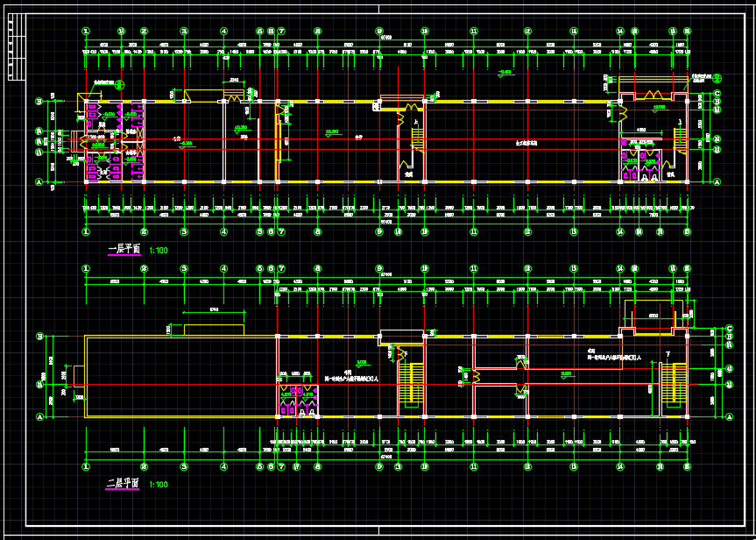This screenshot has width=756, height=540.
Task: Click axis bubble A right of first floor plan
Action: click(717, 181)
